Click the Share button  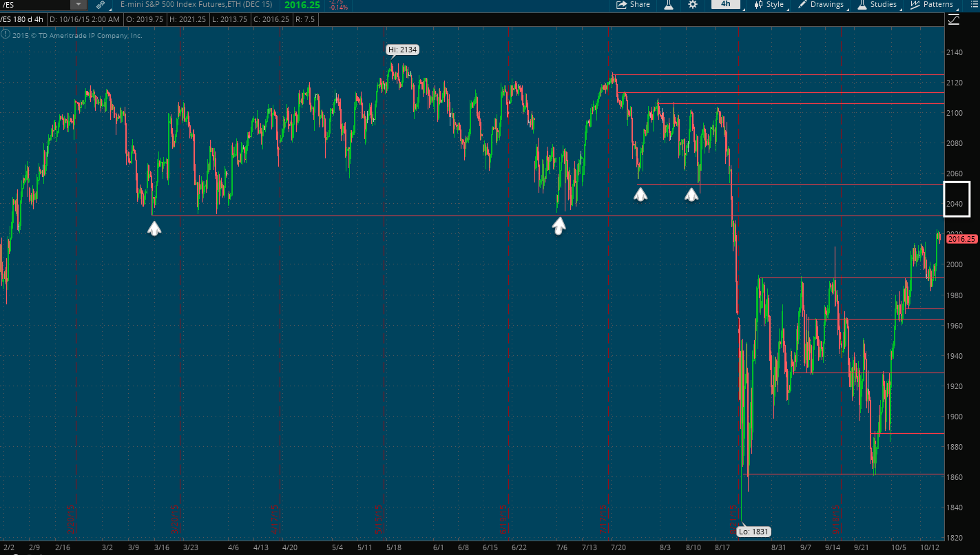point(633,4)
